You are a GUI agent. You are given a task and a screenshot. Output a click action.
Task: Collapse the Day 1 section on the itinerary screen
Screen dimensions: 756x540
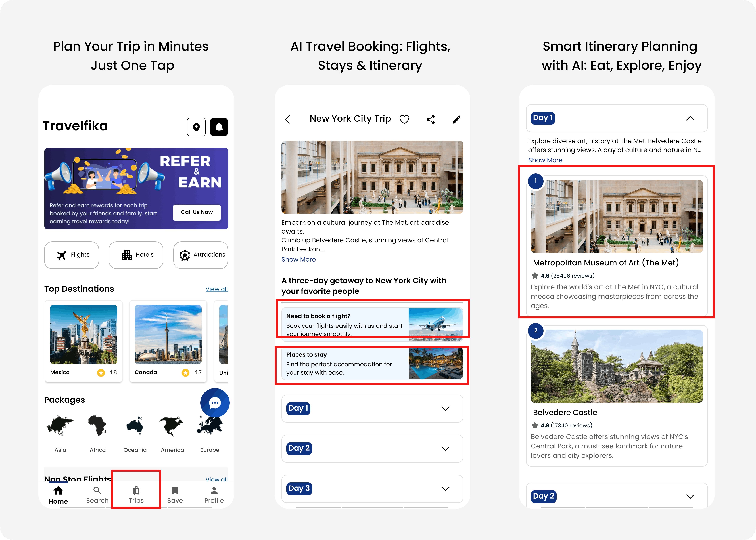click(x=690, y=118)
